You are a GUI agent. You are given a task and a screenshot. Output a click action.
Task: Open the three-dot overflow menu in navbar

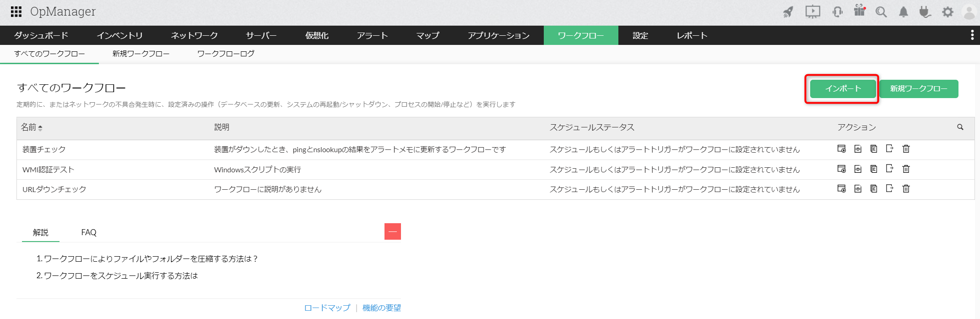(x=972, y=35)
